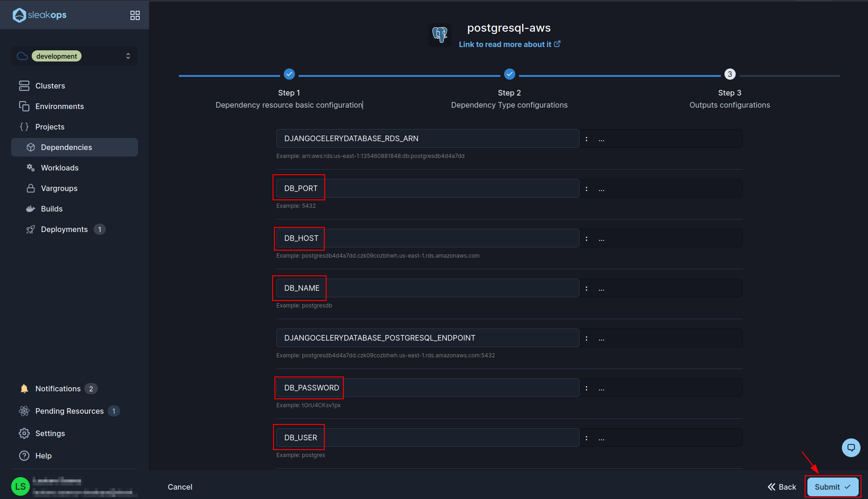Open Vargroups in sidebar
Screen dimensions: 868x499
(x=59, y=188)
